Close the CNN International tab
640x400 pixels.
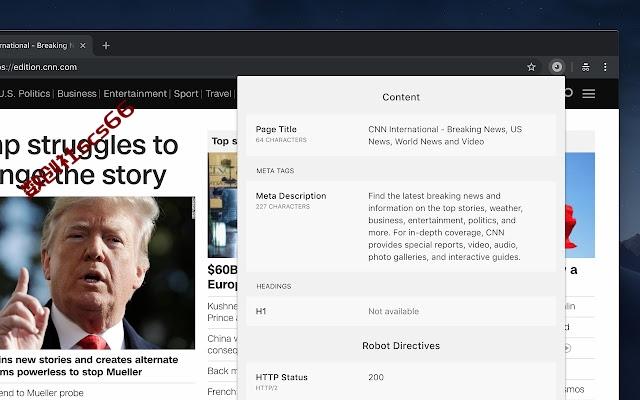click(x=83, y=45)
